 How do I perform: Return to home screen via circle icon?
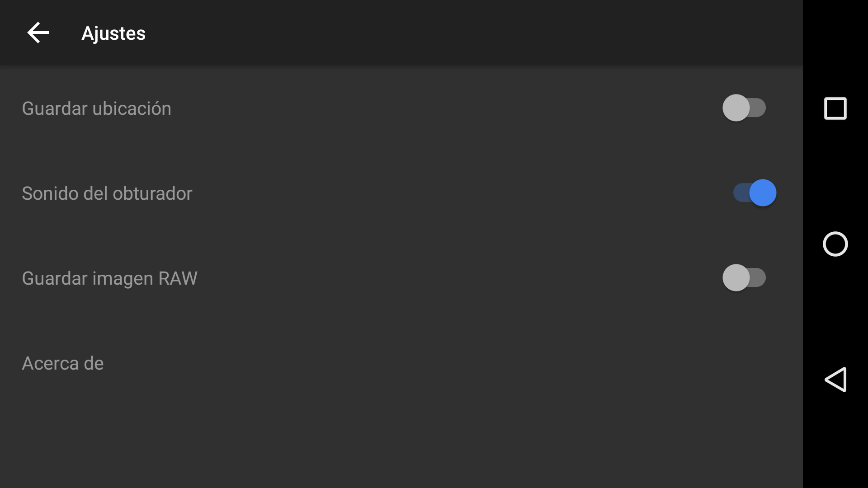coord(835,244)
